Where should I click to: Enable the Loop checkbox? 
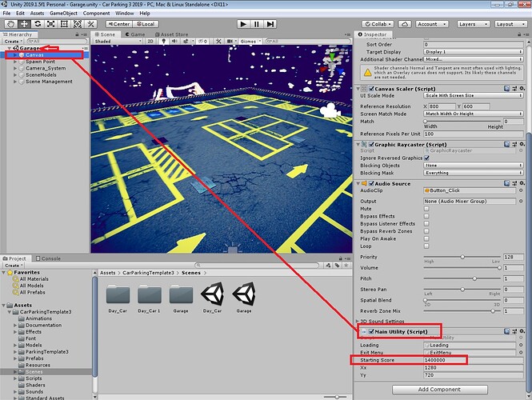coord(426,246)
